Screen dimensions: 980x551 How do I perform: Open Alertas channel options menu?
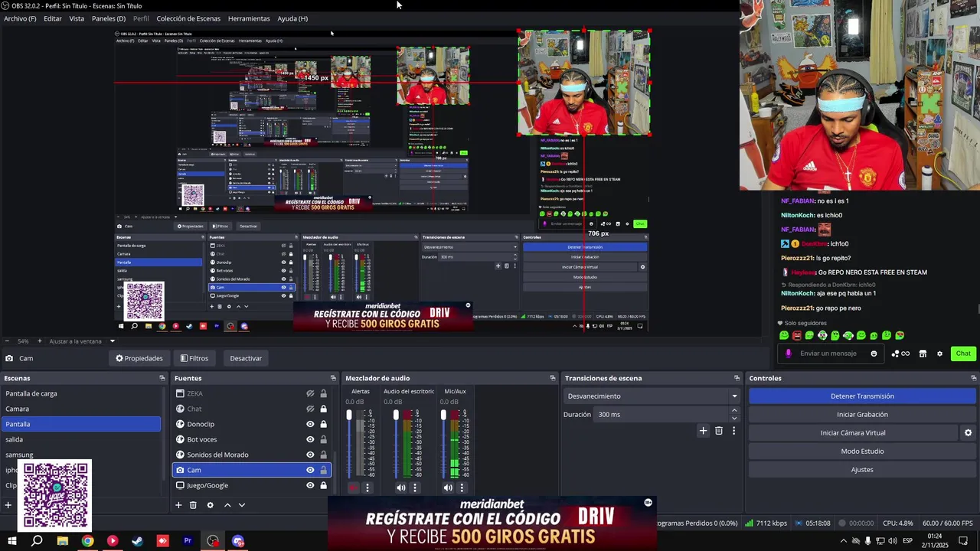coord(367,487)
